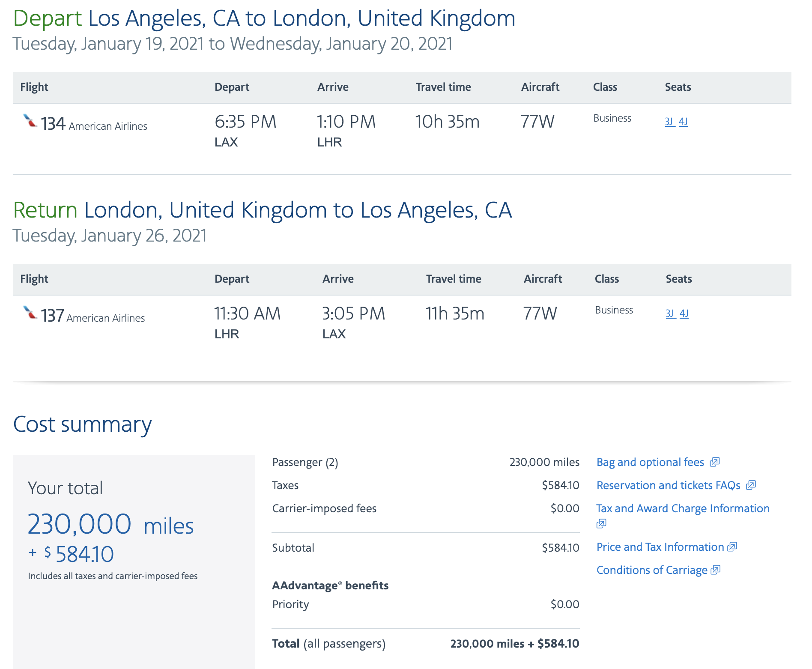The width and height of the screenshot is (812, 669).
Task: Click LAX departure airport code for flight 134
Action: (x=226, y=142)
